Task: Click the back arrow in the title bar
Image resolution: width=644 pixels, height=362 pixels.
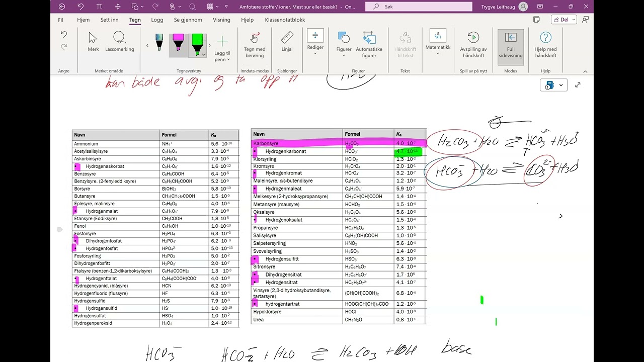Action: (x=62, y=7)
